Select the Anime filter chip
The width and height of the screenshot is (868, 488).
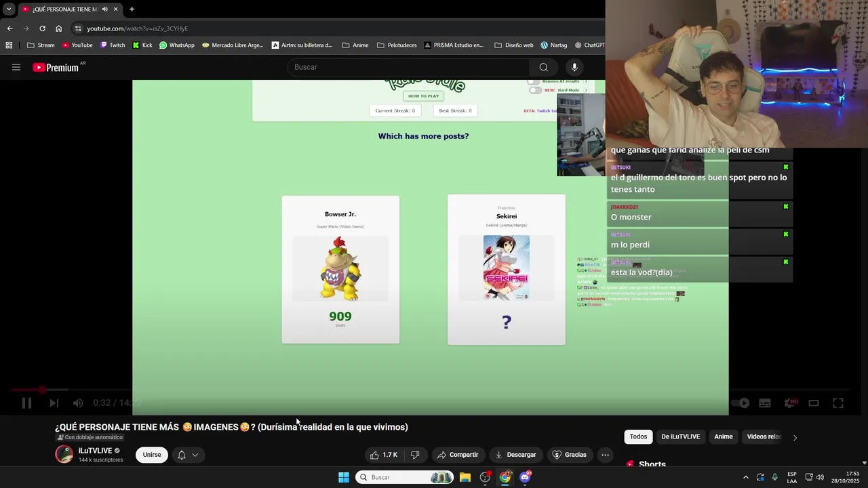click(724, 436)
